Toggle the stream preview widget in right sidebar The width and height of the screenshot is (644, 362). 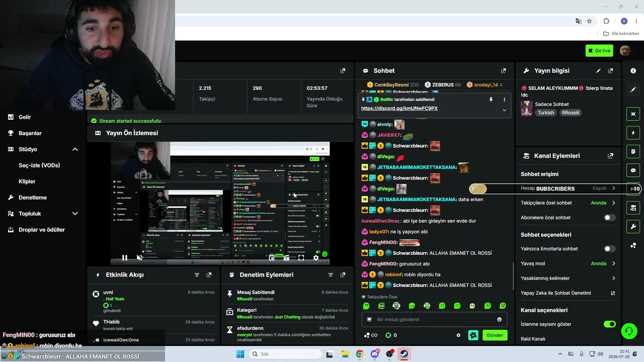coord(633,114)
